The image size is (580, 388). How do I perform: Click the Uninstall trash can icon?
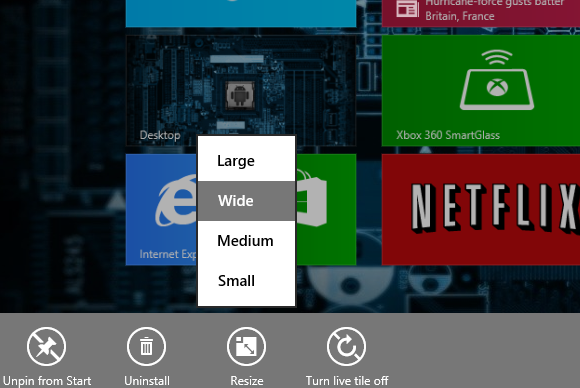[x=146, y=347]
